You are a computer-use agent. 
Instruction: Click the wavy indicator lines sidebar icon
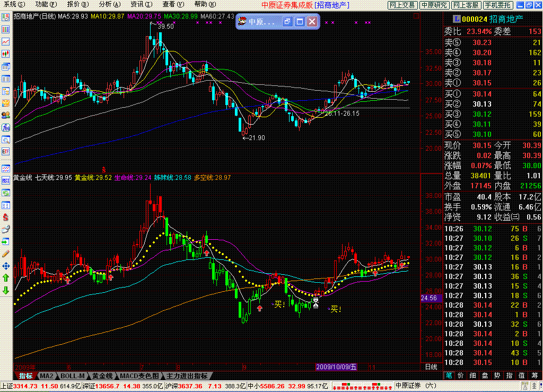point(5,169)
